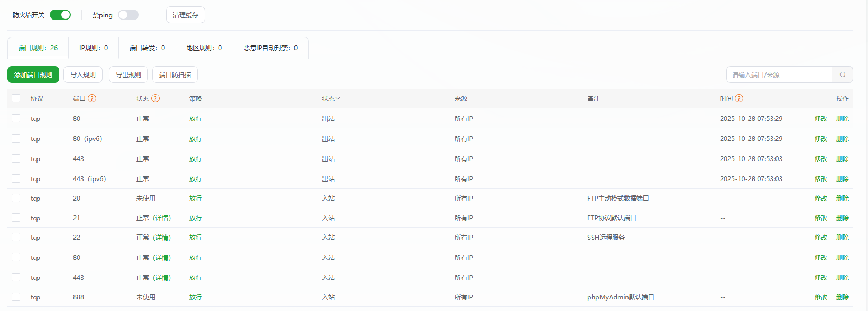
Task: Click the SSH远程服务 remark text
Action: [606, 238]
